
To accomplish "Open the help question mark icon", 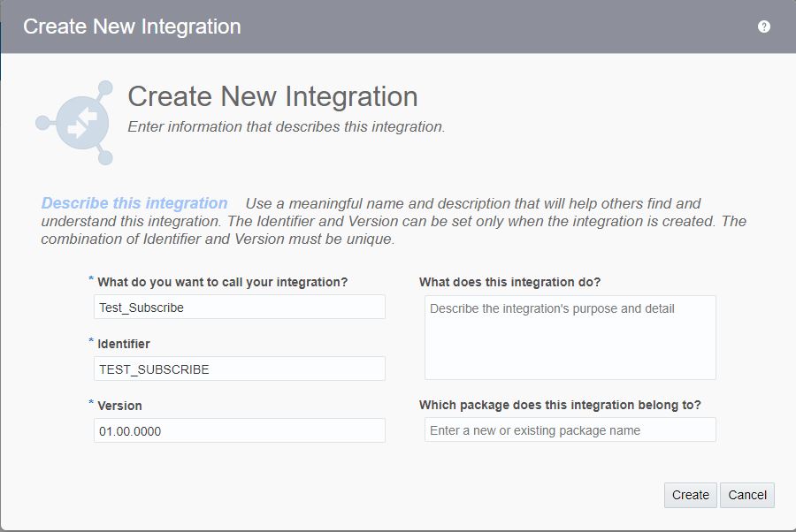I will pyautogui.click(x=763, y=27).
